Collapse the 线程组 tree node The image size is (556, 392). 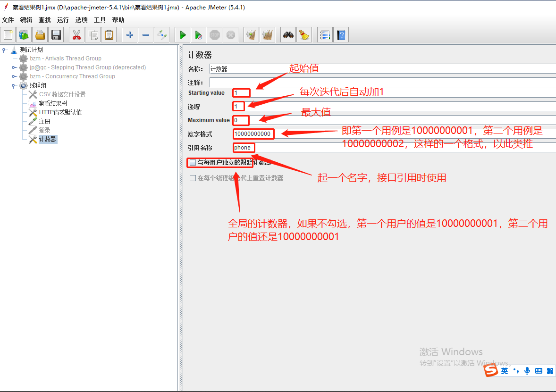[x=14, y=85]
